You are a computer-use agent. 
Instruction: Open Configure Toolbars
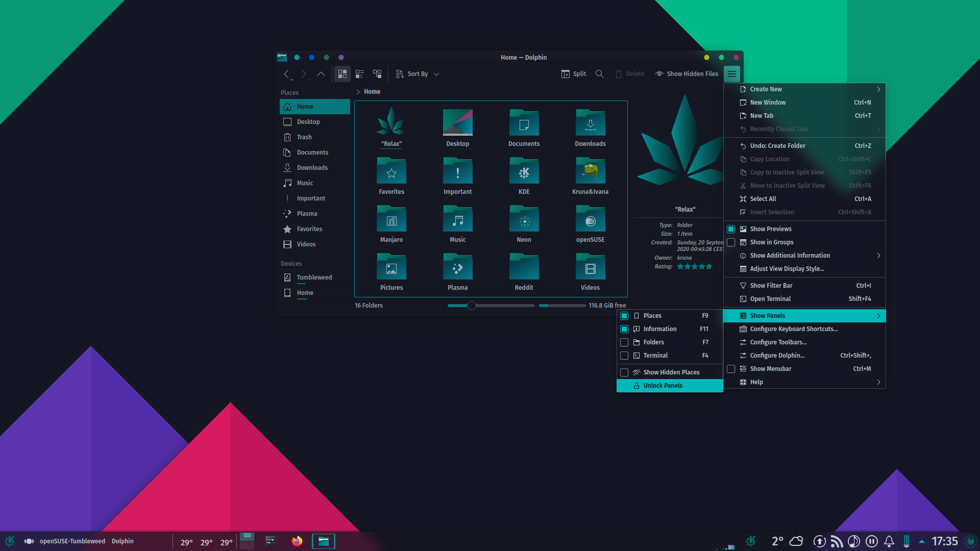point(804,342)
